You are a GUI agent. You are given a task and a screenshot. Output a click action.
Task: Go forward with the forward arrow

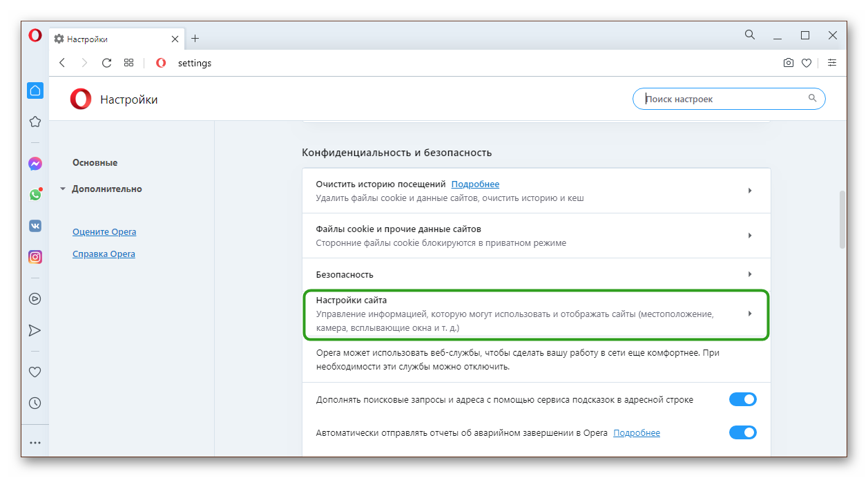(x=84, y=63)
